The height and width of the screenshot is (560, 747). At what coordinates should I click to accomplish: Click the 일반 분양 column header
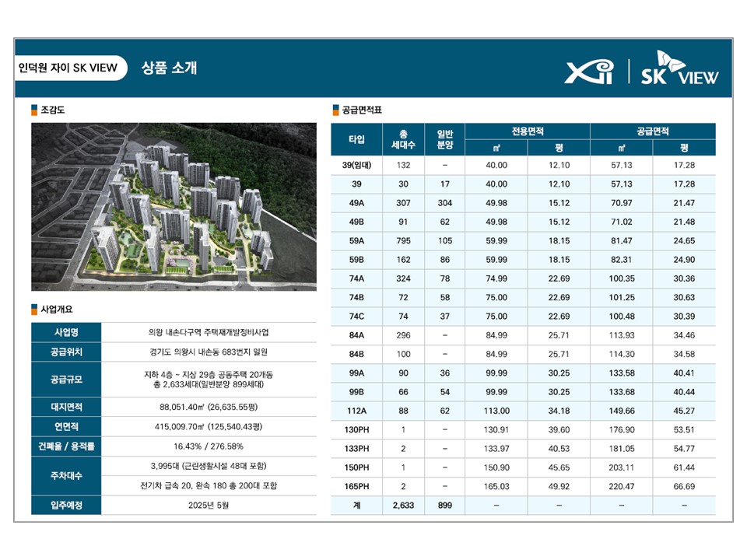(x=445, y=139)
